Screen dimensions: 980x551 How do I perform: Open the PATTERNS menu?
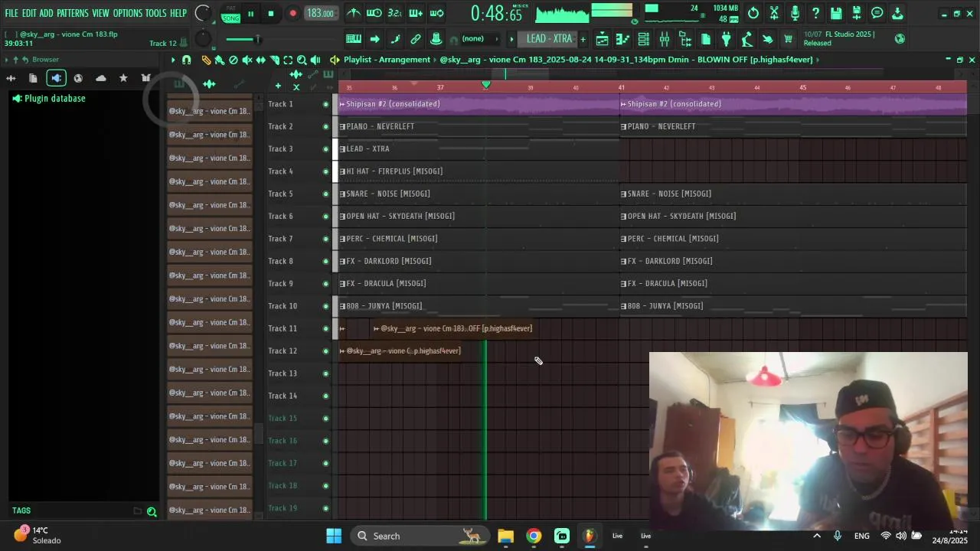(73, 14)
